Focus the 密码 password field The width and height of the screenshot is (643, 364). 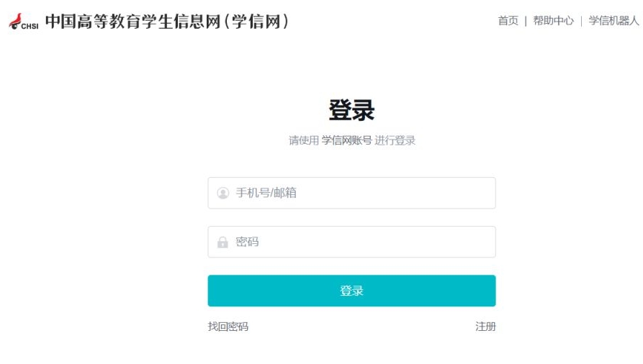point(360,242)
